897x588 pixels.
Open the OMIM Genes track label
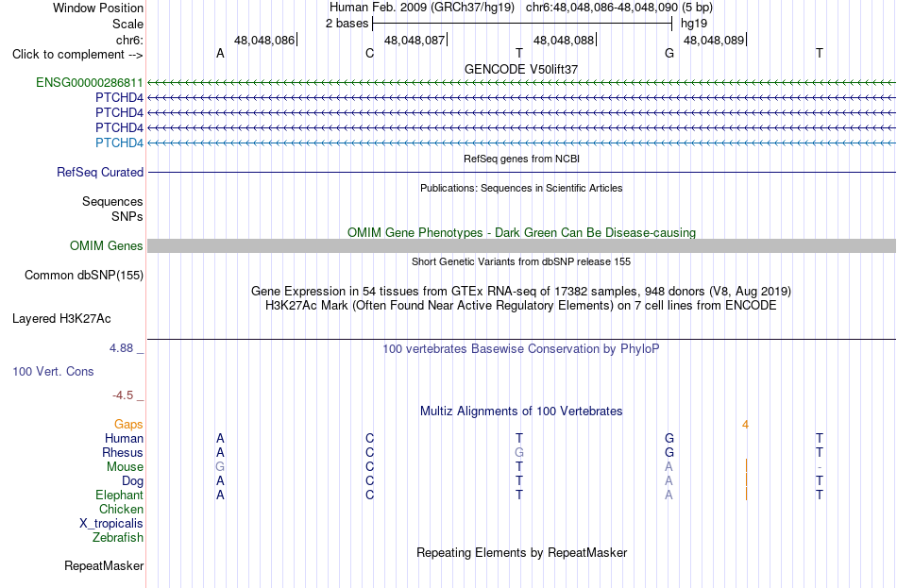[x=107, y=246]
